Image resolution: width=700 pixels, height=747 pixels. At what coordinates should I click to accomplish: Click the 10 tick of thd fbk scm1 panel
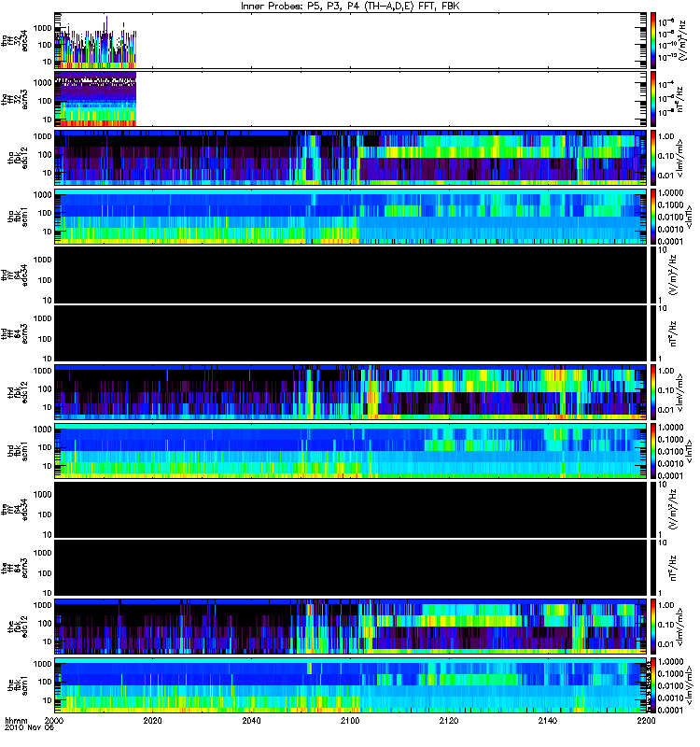click(x=47, y=466)
